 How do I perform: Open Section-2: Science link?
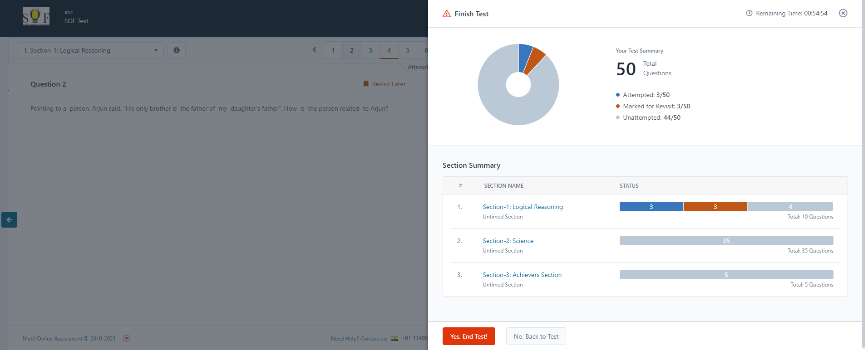tap(508, 241)
